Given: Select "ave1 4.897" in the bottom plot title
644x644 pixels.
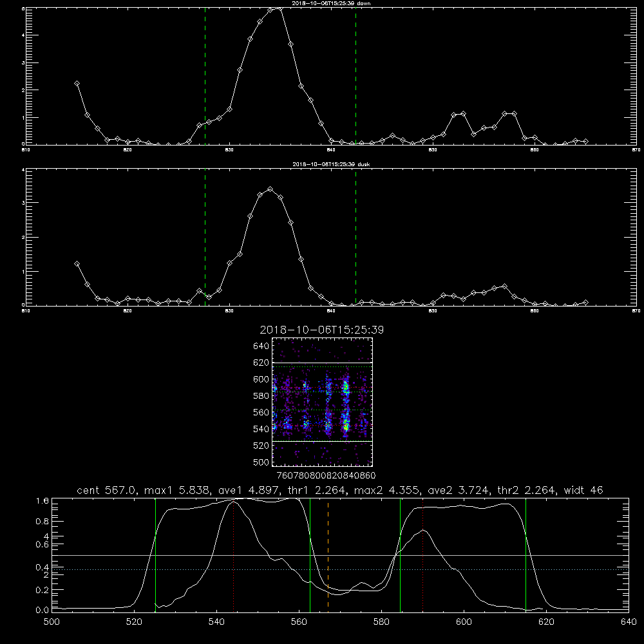Looking at the screenshot, I should click(x=251, y=490).
